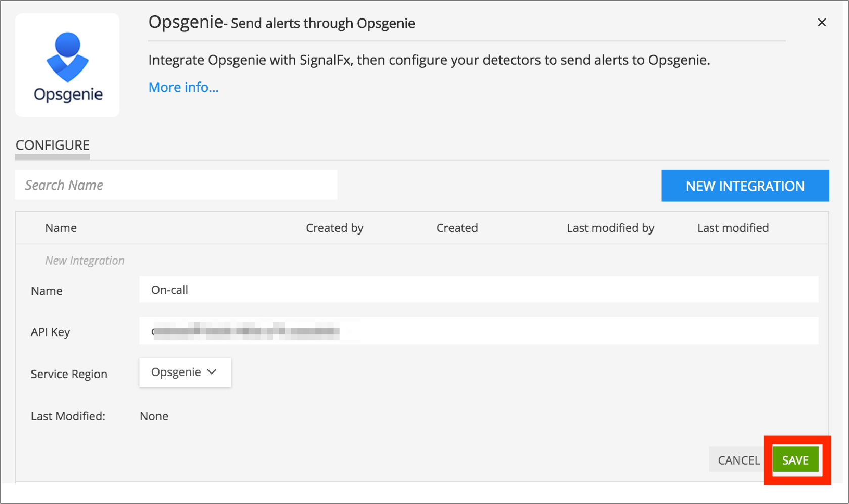Click the integration description sentence
Viewport: 849px width, 504px height.
point(429,60)
